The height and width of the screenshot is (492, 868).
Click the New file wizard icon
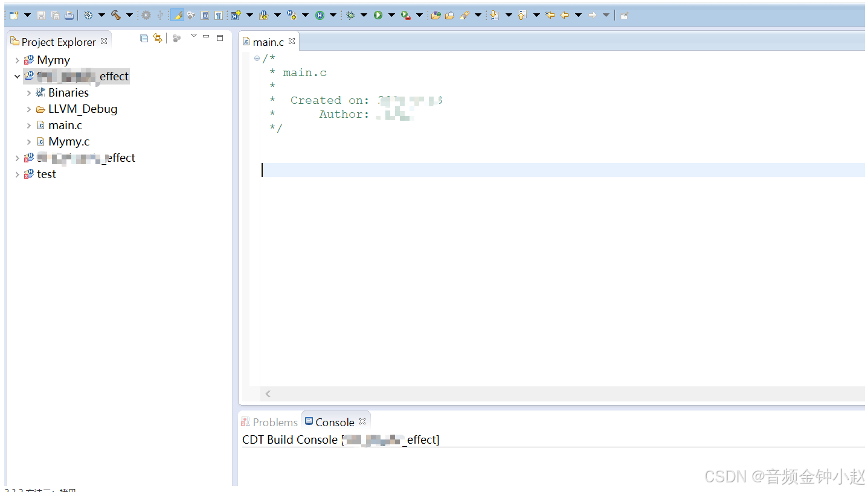click(x=14, y=15)
